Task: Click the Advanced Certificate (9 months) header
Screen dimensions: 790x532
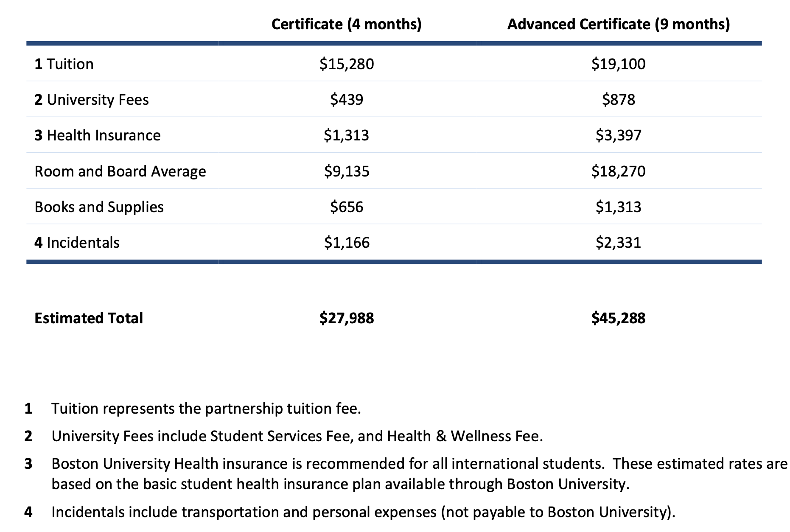Action: [x=618, y=24]
